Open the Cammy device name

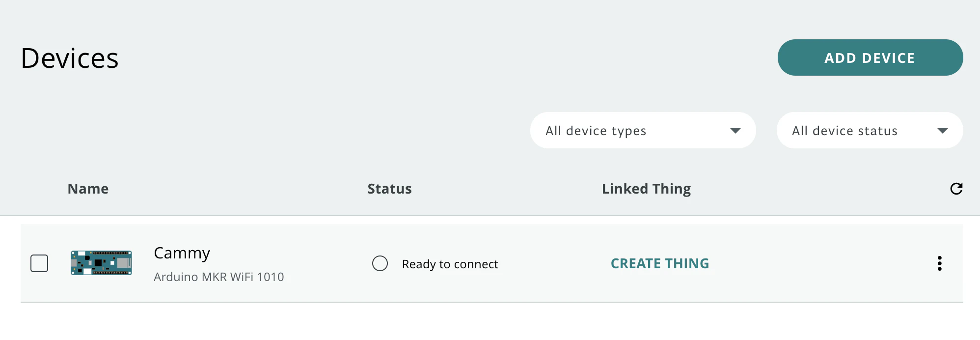pos(182,253)
